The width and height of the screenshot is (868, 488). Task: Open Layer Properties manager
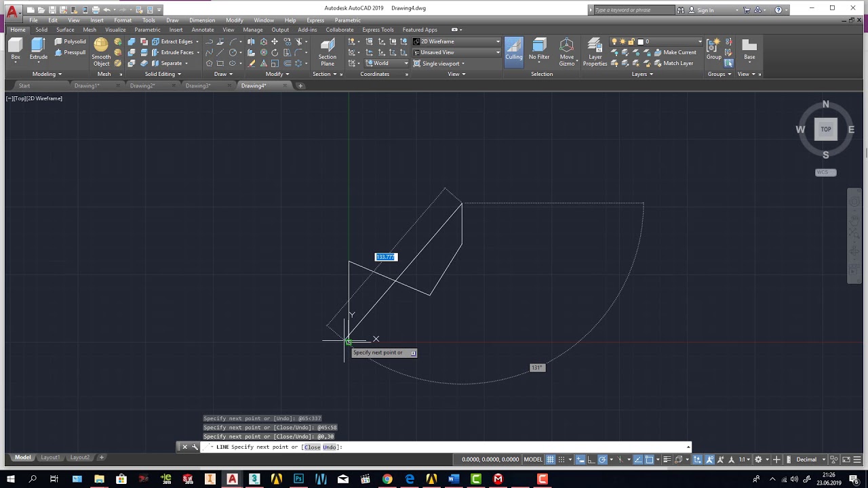pos(595,52)
